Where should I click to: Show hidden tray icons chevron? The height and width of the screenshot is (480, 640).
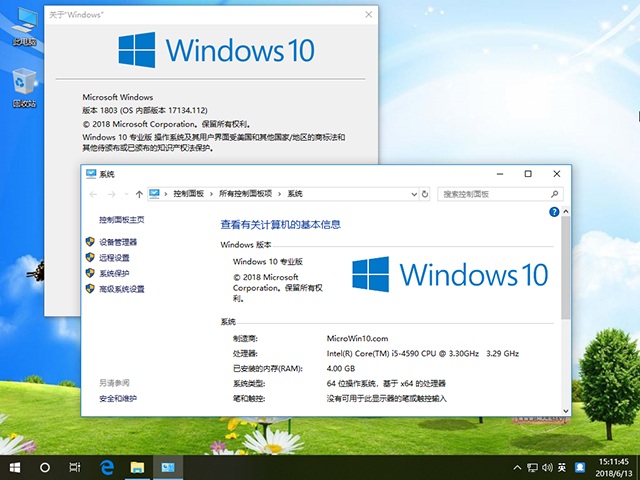(x=517, y=467)
